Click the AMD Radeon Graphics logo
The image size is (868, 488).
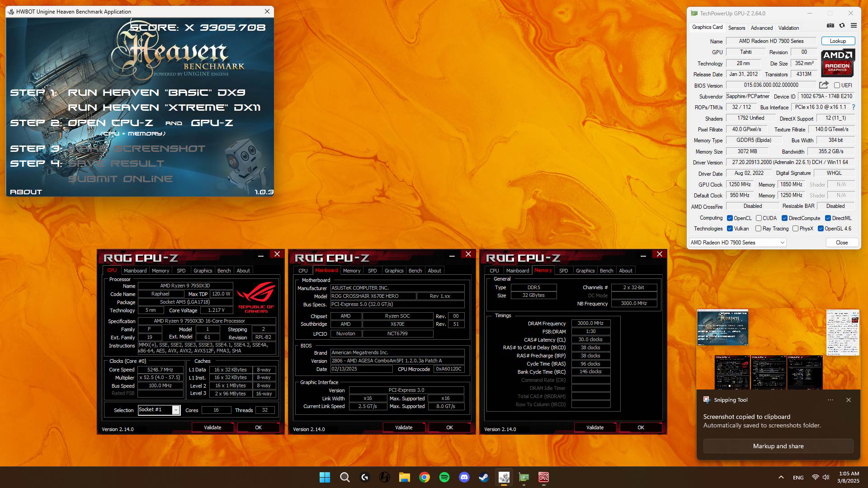838,62
